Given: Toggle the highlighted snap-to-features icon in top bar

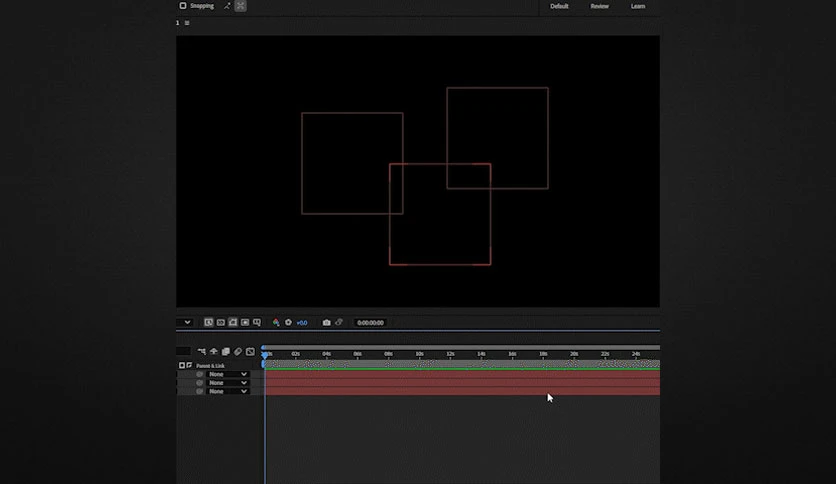Looking at the screenshot, I should [x=240, y=6].
